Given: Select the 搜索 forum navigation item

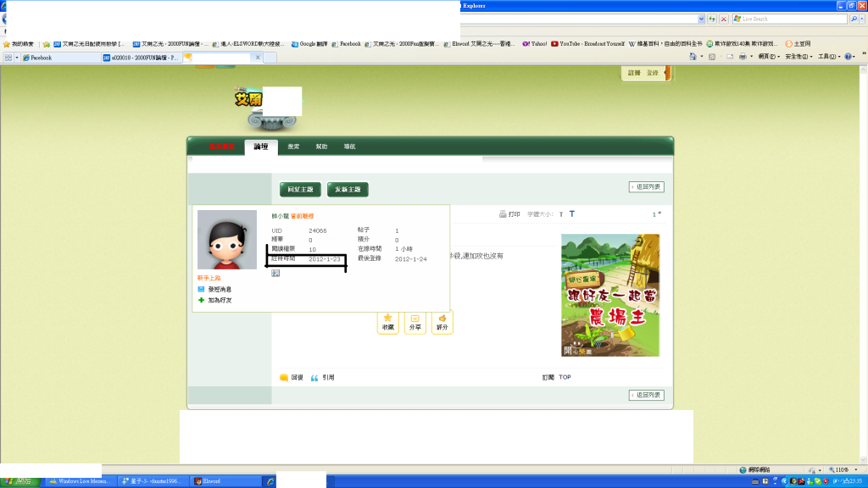Looking at the screenshot, I should (293, 147).
